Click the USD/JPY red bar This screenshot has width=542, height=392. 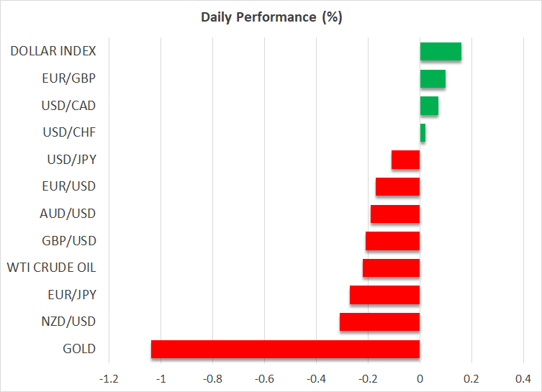point(405,160)
